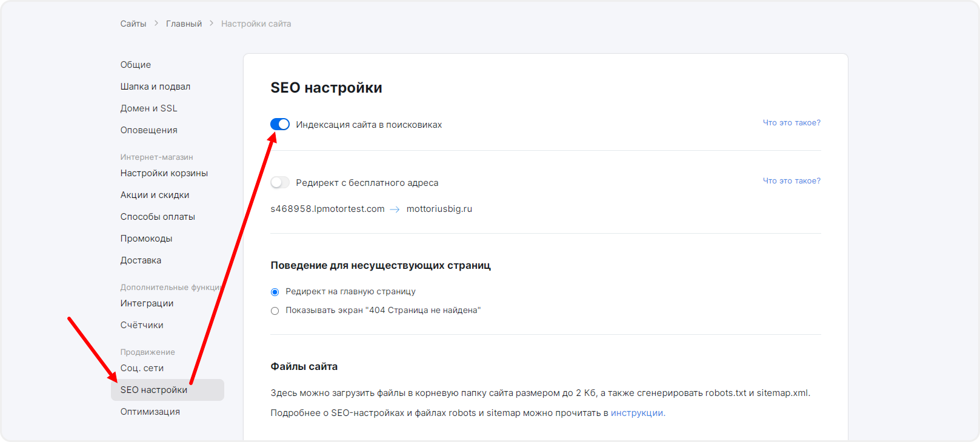The image size is (980, 442).
Task: Select "Промокоды" in the sidebar
Action: 146,239
